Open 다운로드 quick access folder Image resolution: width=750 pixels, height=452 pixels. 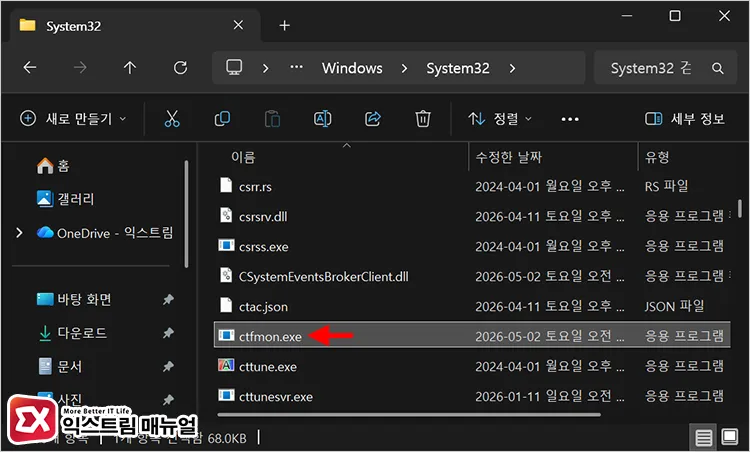pos(72,333)
